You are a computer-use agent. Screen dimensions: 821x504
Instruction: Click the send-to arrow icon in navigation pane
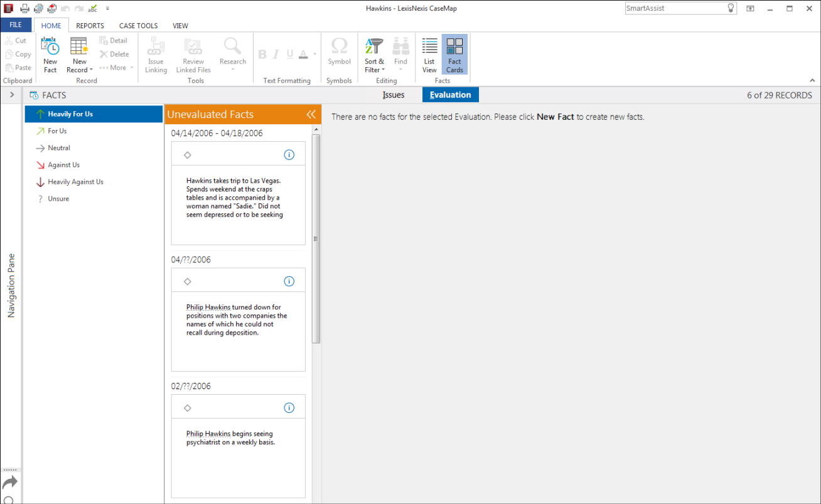click(10, 482)
